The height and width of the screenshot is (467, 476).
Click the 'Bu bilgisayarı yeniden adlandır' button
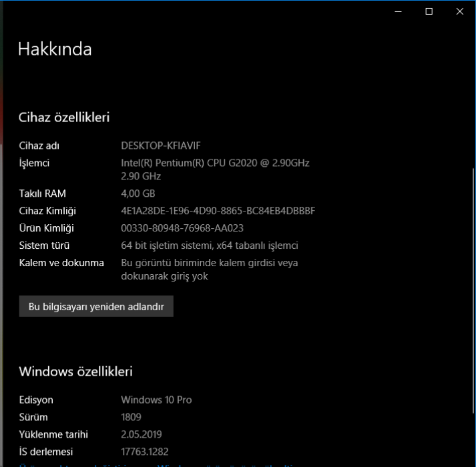coord(96,306)
